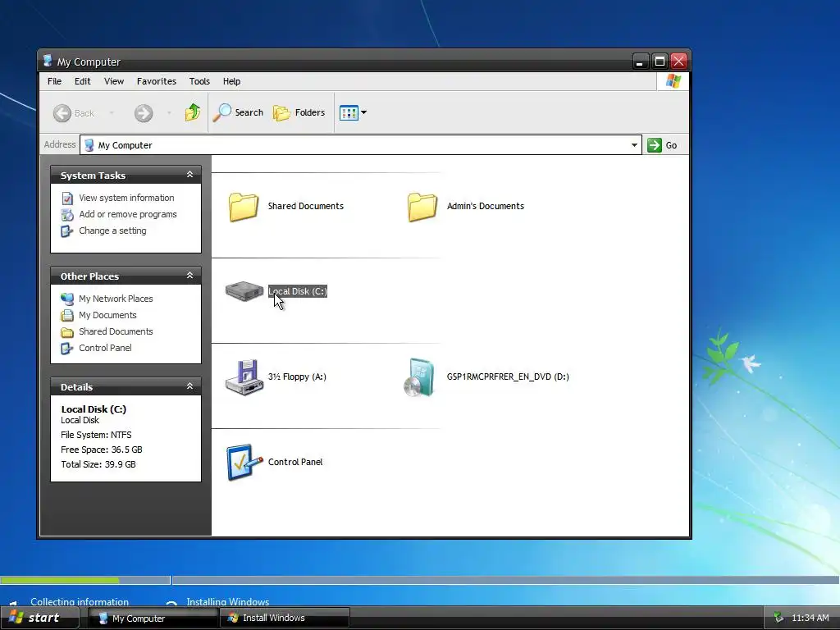Open the Views dropdown arrow
Screen dimensions: 840x630
pos(363,112)
